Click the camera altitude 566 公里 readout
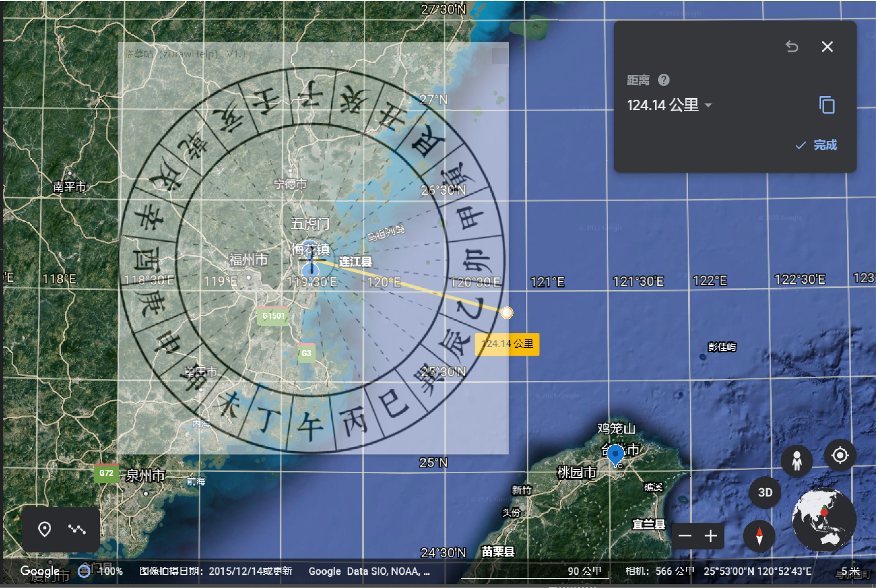Image resolution: width=876 pixels, height=588 pixels. click(660, 571)
